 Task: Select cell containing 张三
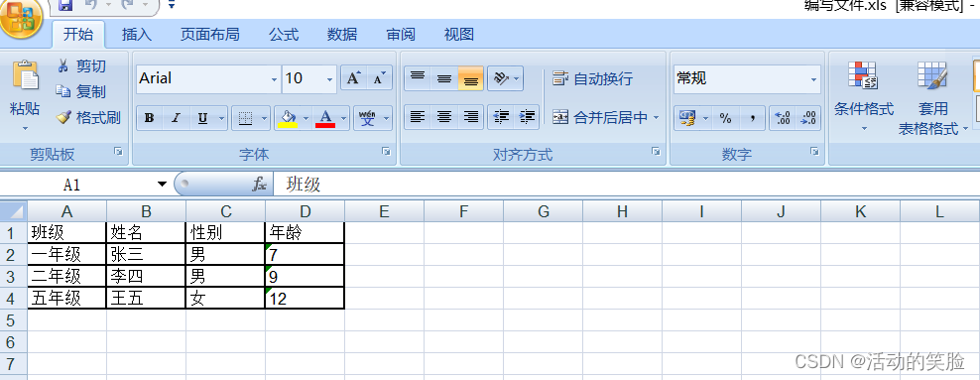(x=146, y=254)
